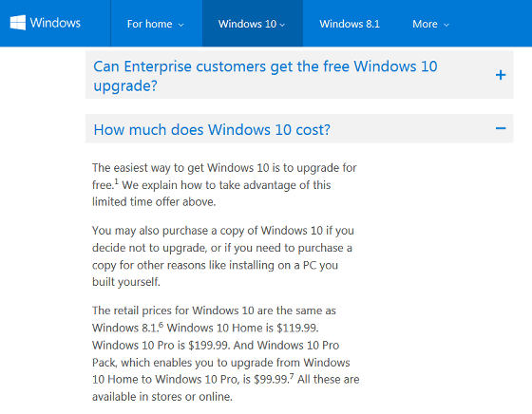Click the Windows brand name text
The image size is (532, 414).
click(55, 23)
